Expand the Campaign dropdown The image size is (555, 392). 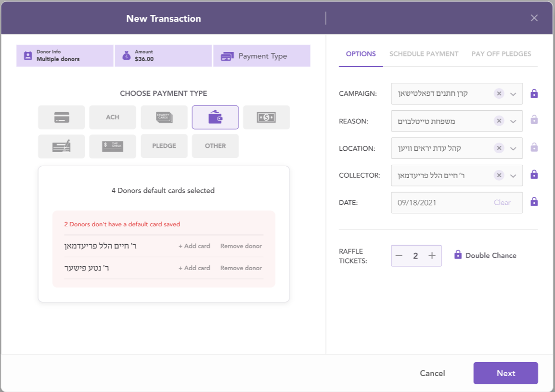[x=513, y=94]
